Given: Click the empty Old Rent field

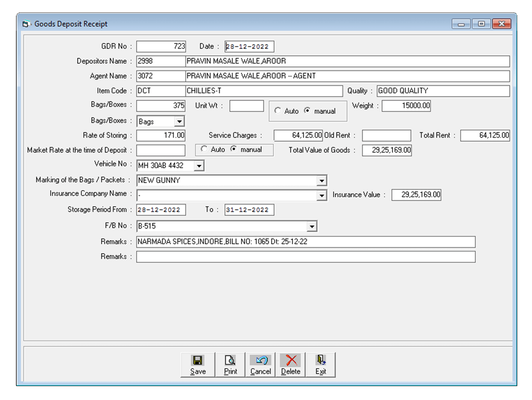Looking at the screenshot, I should [x=386, y=135].
